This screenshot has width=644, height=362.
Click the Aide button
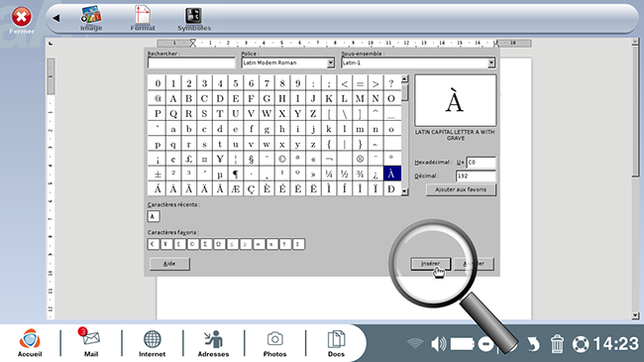pos(169,264)
